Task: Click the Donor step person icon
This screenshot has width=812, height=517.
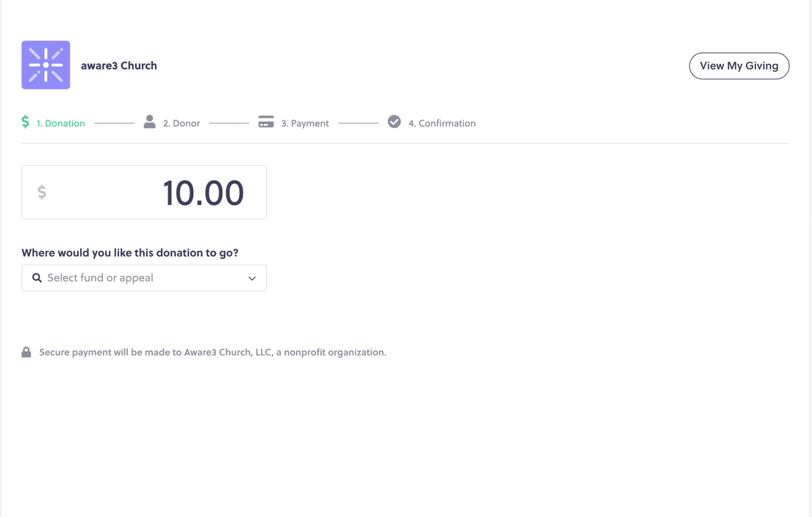Action: [x=149, y=122]
